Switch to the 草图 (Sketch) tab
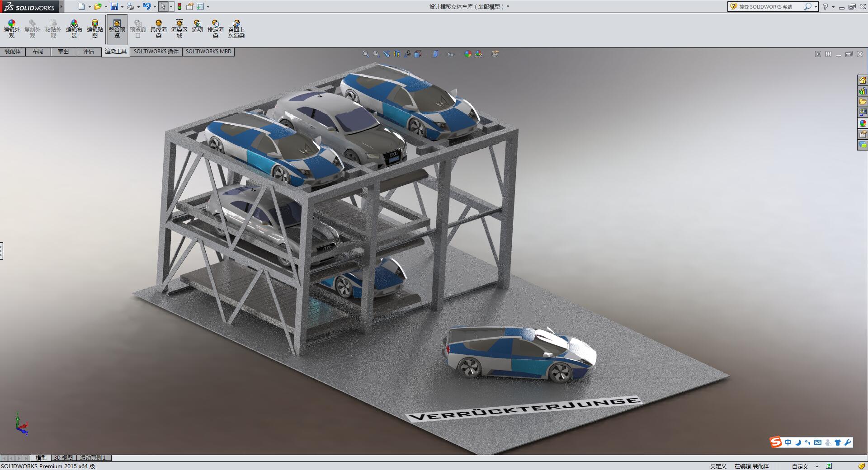 [x=63, y=52]
